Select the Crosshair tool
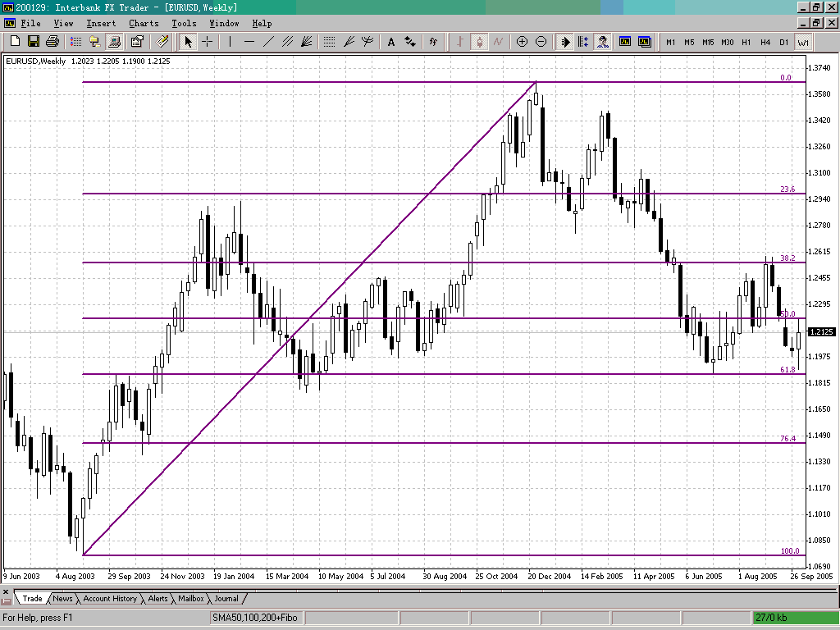The height and width of the screenshot is (630, 840). (x=206, y=42)
